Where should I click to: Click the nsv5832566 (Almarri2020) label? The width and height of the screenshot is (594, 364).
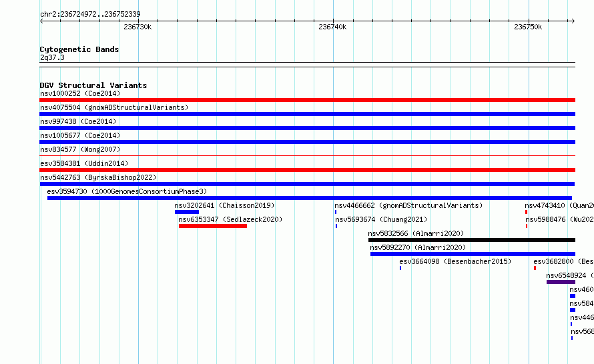pyautogui.click(x=416, y=233)
